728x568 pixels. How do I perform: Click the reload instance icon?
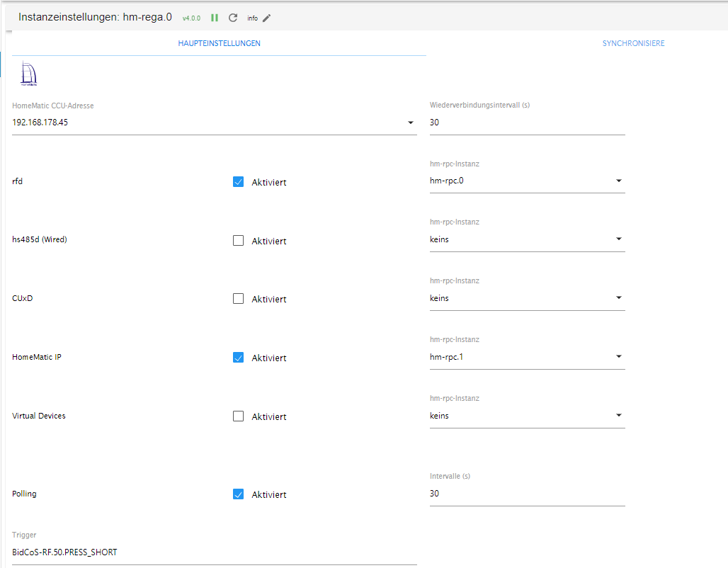click(x=233, y=18)
